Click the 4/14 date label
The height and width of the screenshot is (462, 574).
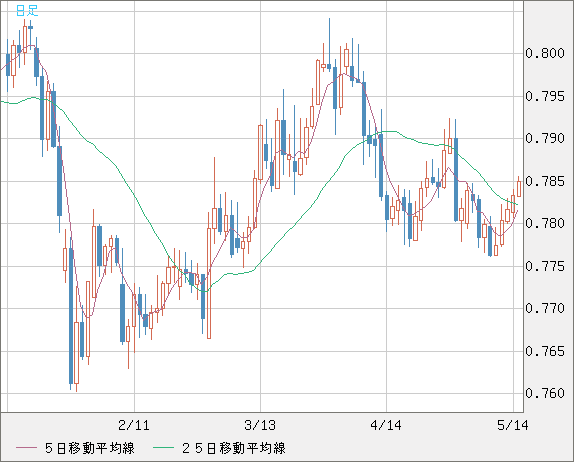pyautogui.click(x=386, y=425)
